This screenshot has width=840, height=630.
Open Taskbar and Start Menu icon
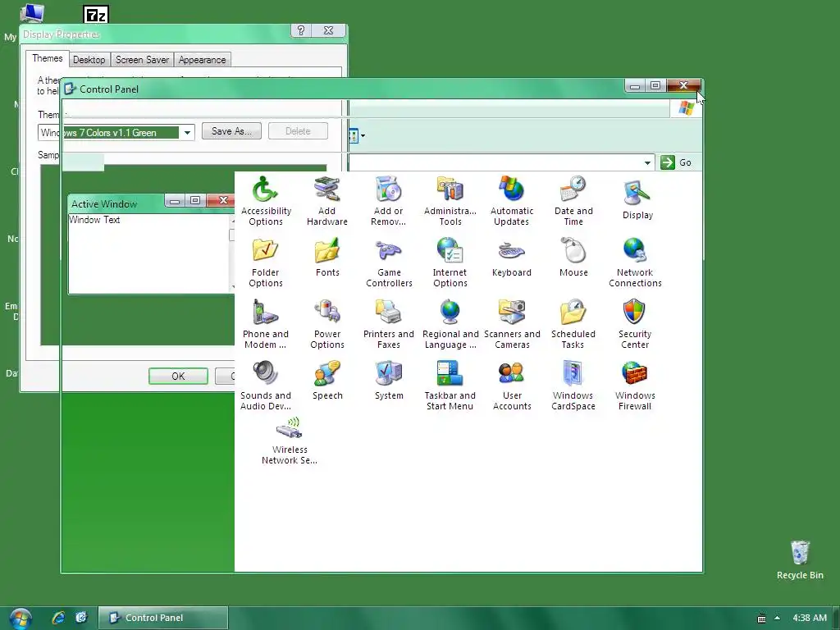(450, 386)
